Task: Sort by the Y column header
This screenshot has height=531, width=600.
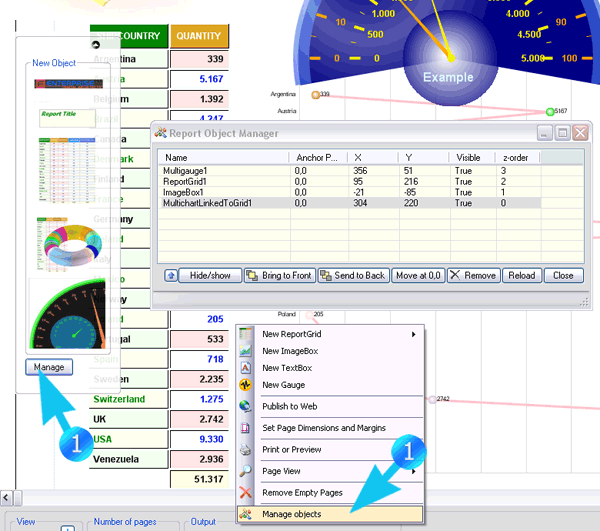Action: tap(424, 158)
